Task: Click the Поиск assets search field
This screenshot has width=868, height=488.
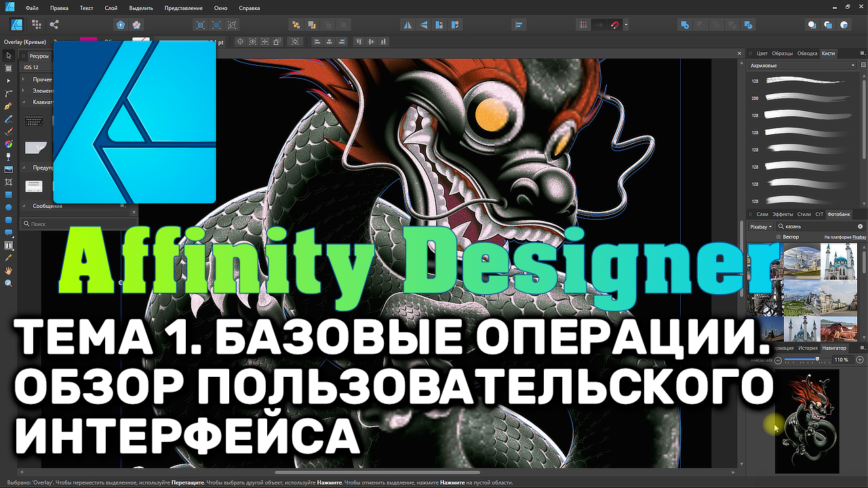Action: pos(79,224)
